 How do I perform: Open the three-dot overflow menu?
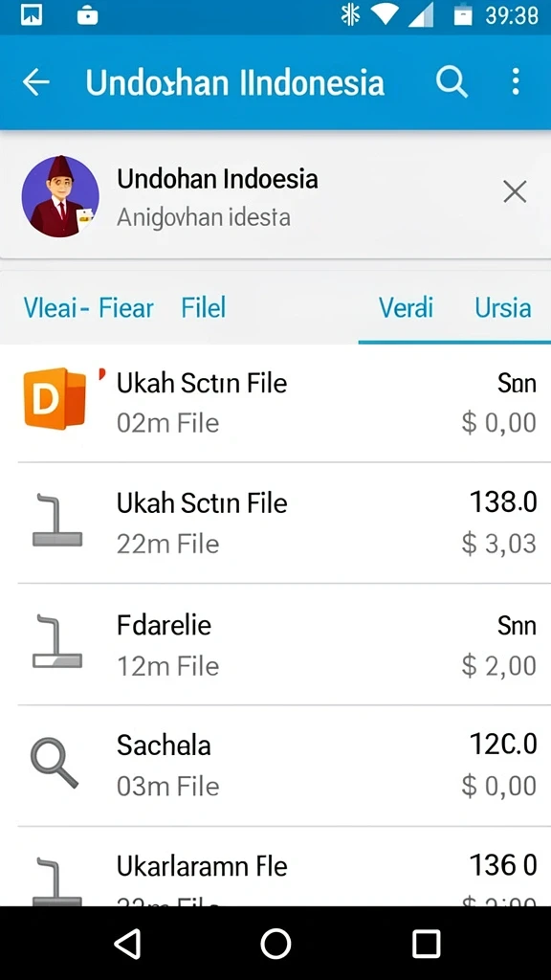[x=516, y=82]
